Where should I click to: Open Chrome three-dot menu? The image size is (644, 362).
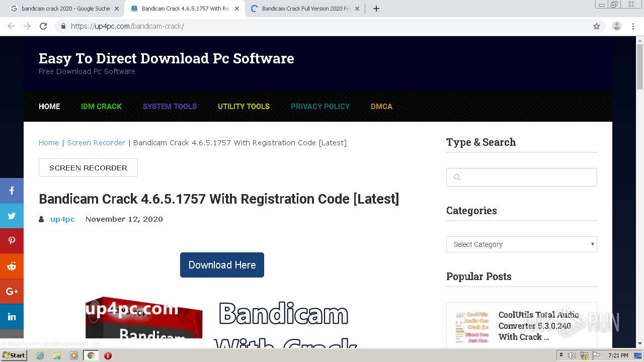633,26
